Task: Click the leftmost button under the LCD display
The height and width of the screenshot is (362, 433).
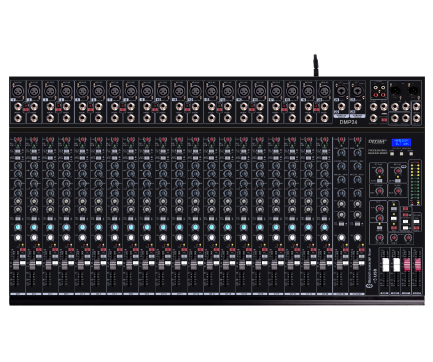Action: point(392,154)
